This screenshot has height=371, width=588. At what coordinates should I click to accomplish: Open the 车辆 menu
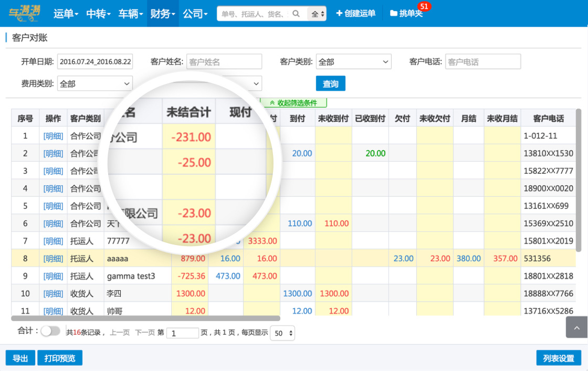click(x=130, y=14)
